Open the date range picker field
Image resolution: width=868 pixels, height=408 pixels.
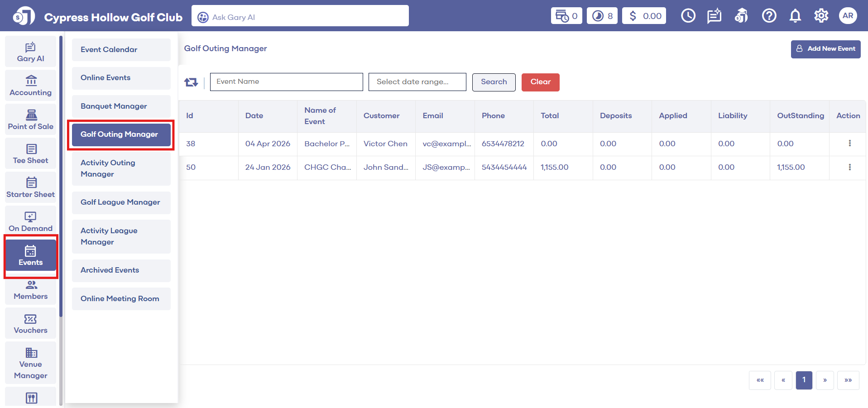[x=417, y=82]
